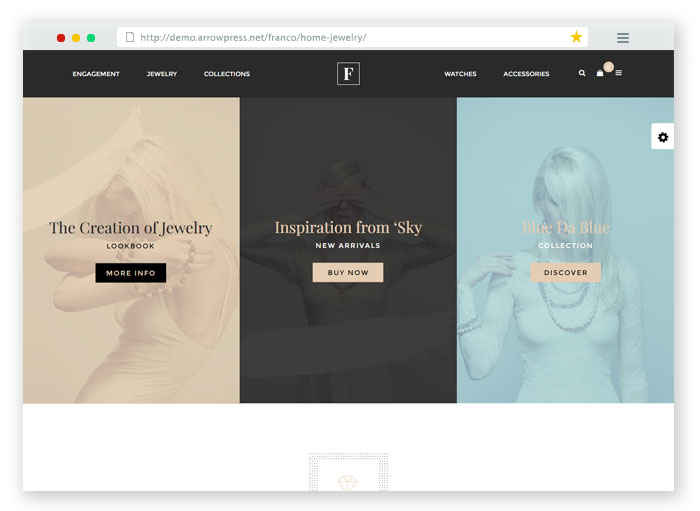Click the URL address field
700x511 pixels.
click(x=352, y=37)
